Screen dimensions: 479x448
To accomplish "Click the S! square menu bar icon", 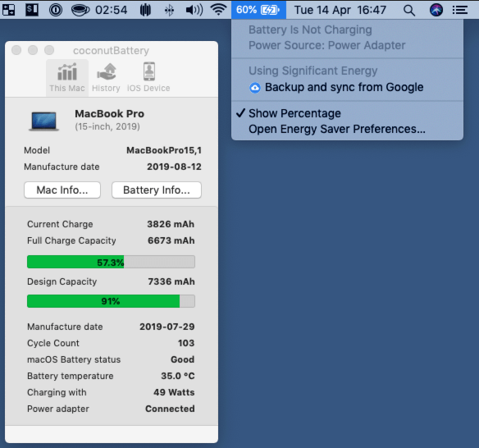I will pyautogui.click(x=32, y=10).
